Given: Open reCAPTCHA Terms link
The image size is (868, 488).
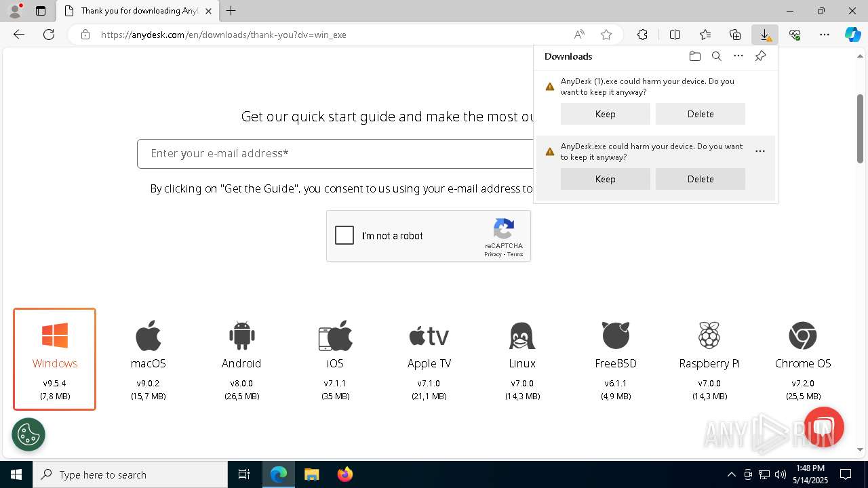Looking at the screenshot, I should coord(515,254).
